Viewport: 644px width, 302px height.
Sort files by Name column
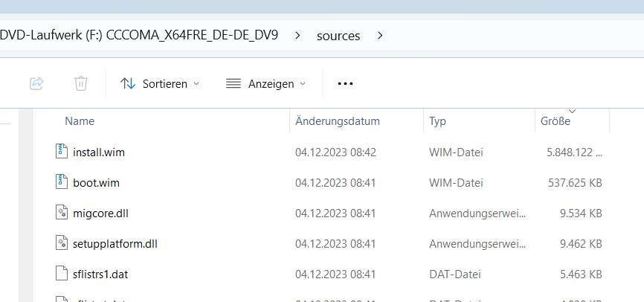tap(80, 121)
